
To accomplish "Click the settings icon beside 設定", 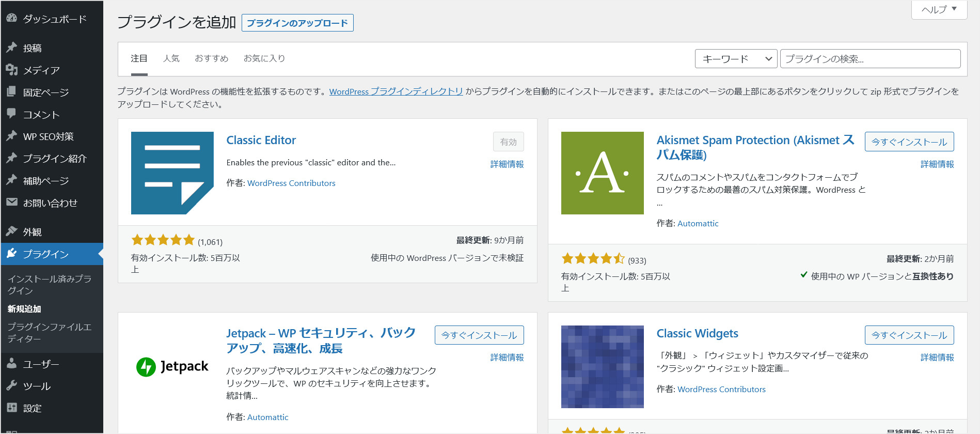I will (x=11, y=408).
